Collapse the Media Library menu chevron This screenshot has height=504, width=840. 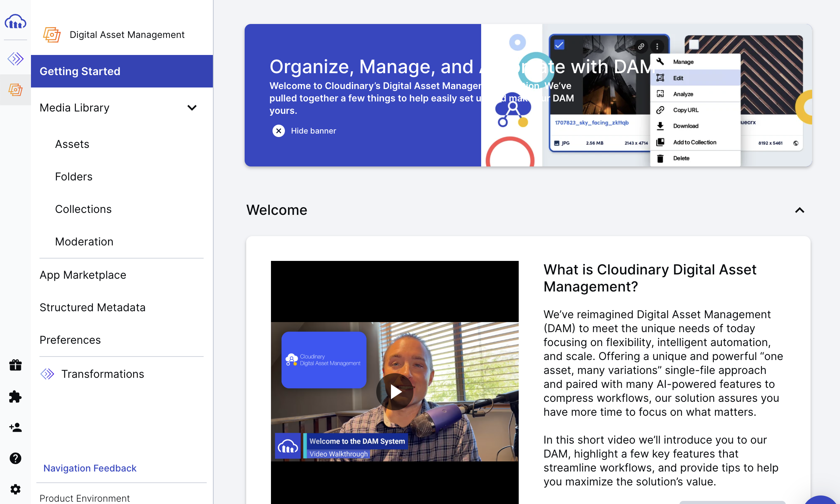click(x=192, y=108)
